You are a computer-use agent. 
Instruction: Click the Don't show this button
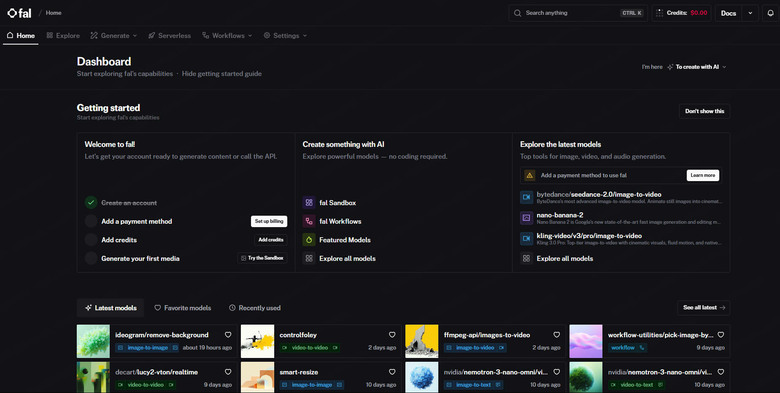(704, 111)
